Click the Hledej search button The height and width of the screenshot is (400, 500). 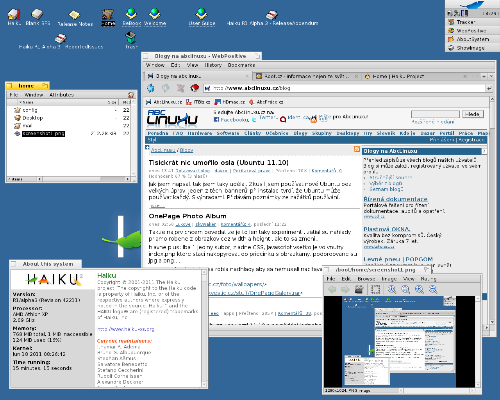pyautogui.click(x=473, y=114)
